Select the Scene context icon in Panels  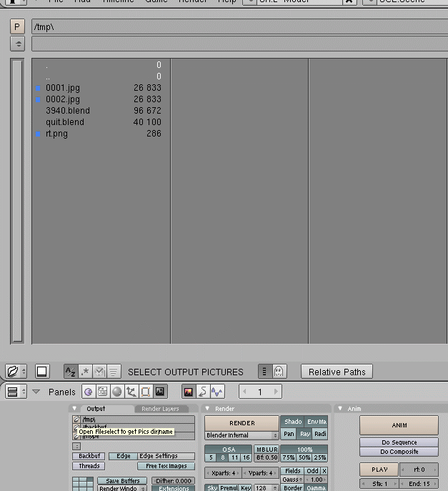[x=159, y=392]
